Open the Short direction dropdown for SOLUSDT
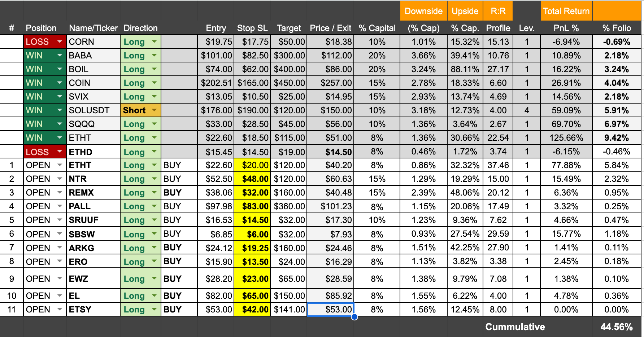The width and height of the screenshot is (644, 337). pos(155,110)
